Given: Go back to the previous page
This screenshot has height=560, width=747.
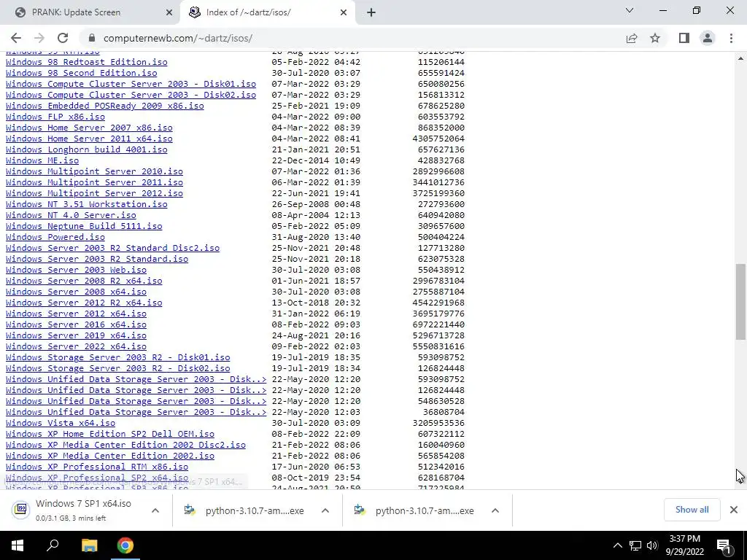Looking at the screenshot, I should coord(16,38).
